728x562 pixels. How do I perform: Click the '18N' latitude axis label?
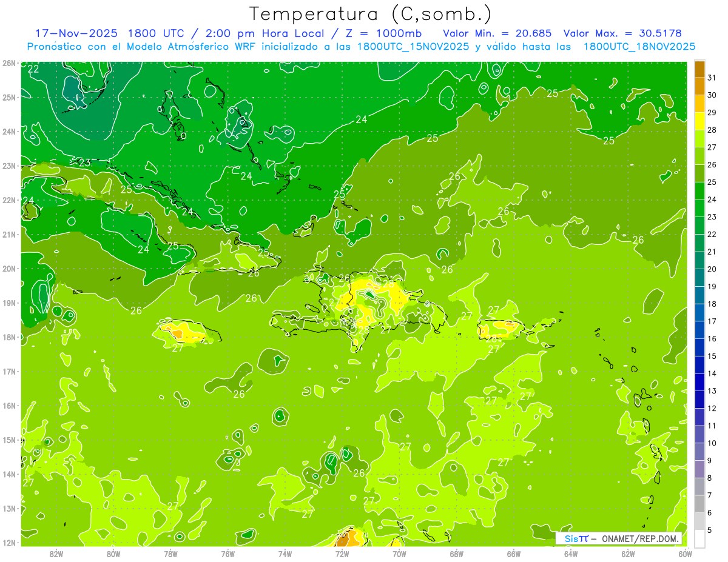(x=9, y=337)
